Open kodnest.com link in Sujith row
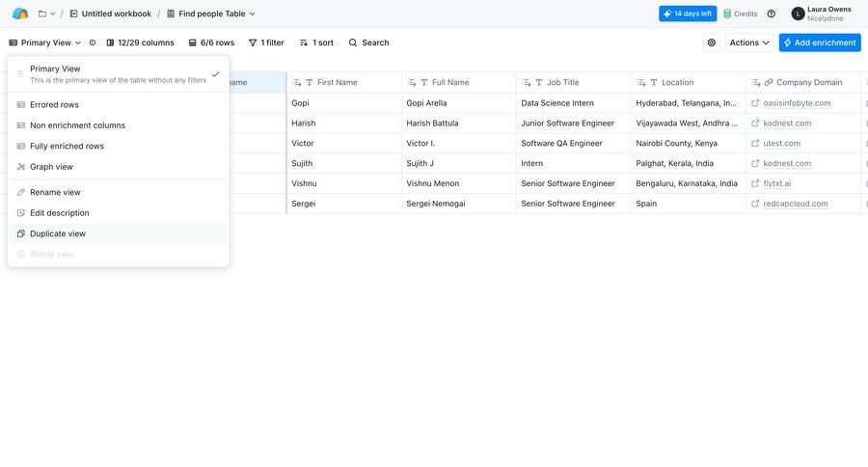The height and width of the screenshot is (467, 868). click(x=787, y=163)
